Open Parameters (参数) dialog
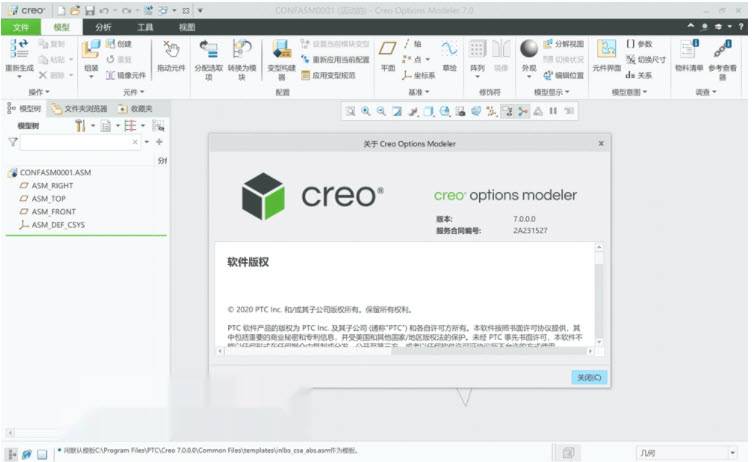The height and width of the screenshot is (462, 752). [x=639, y=44]
